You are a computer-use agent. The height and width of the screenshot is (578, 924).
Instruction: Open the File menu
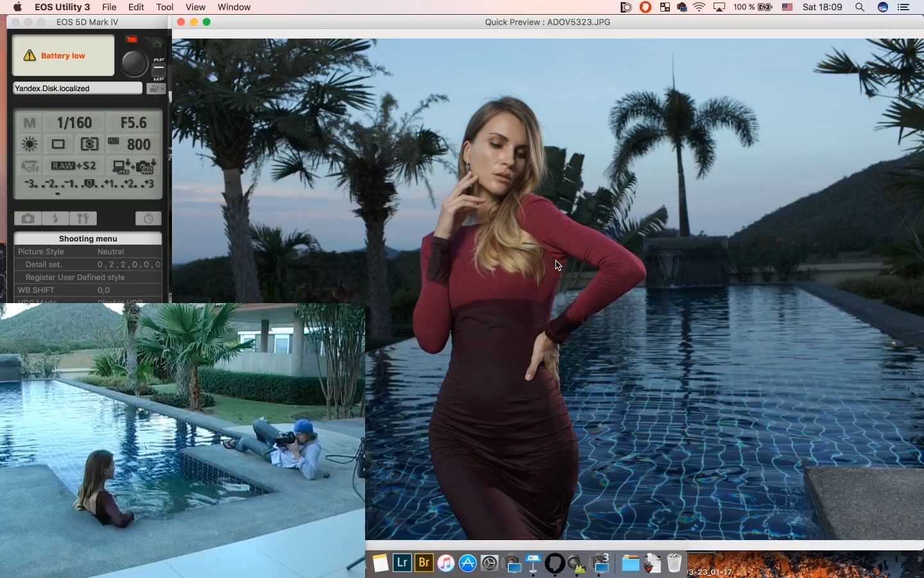109,7
